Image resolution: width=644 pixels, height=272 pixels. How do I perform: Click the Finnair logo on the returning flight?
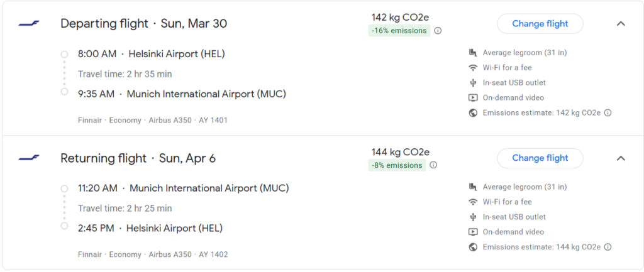click(x=29, y=158)
